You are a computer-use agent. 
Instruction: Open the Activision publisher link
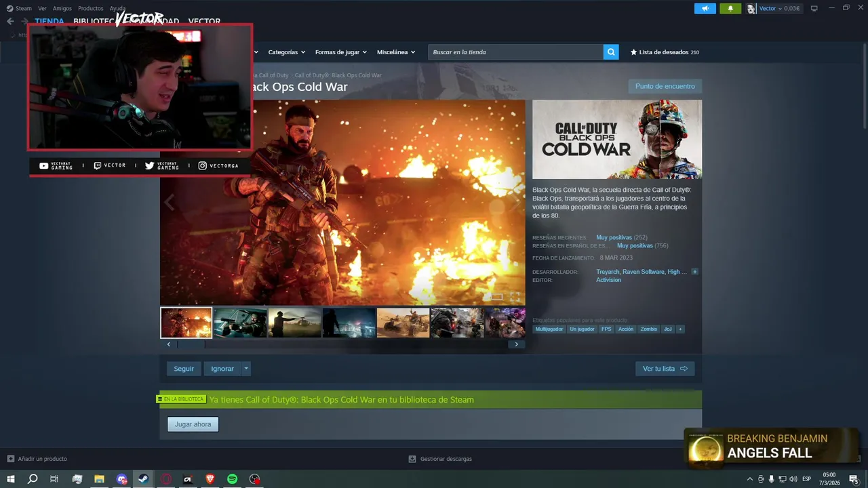click(608, 280)
